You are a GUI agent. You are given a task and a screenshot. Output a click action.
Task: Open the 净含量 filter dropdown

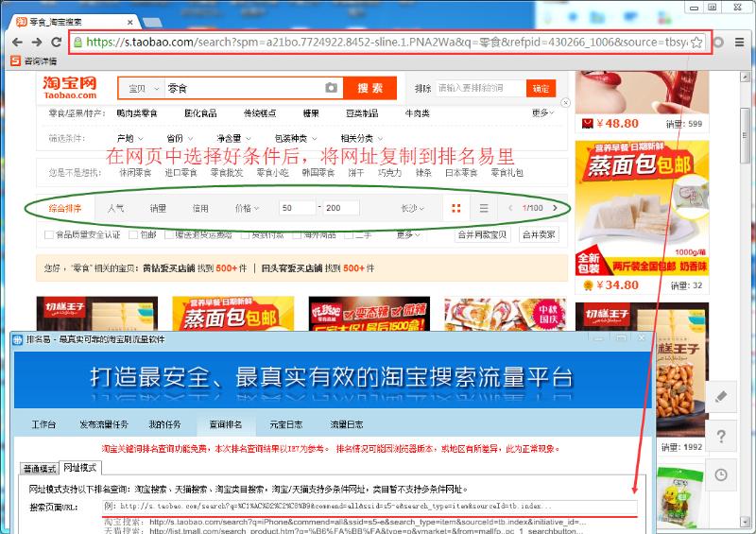click(x=233, y=138)
